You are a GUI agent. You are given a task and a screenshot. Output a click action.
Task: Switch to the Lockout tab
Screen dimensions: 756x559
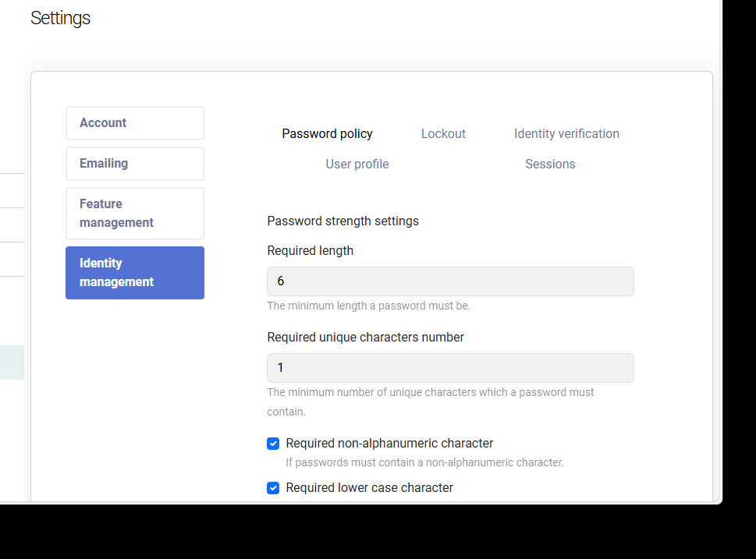pos(443,134)
